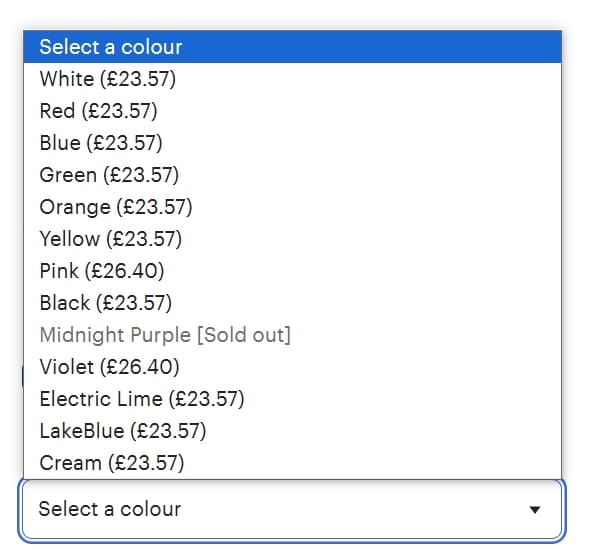The height and width of the screenshot is (550, 592).
Task: Choose Electric Lime (£23.57) option
Action: [x=293, y=399]
